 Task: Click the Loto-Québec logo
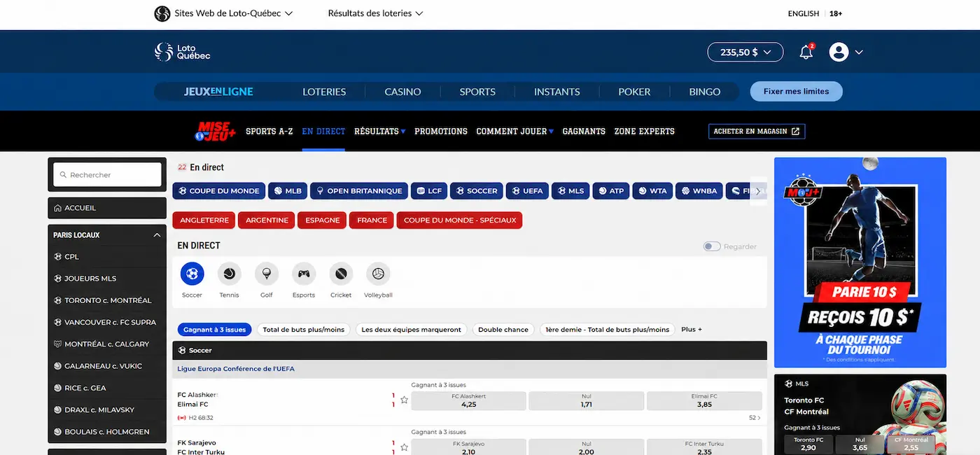pos(182,52)
